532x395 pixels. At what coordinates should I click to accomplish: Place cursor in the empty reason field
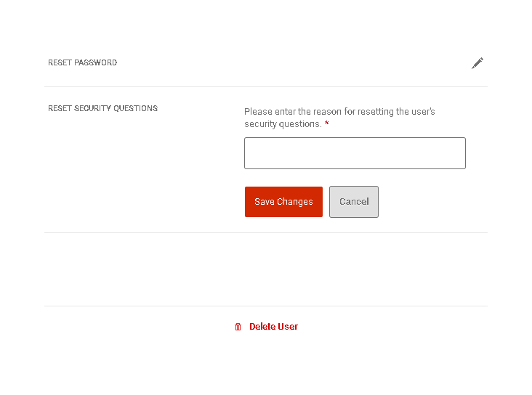click(355, 153)
